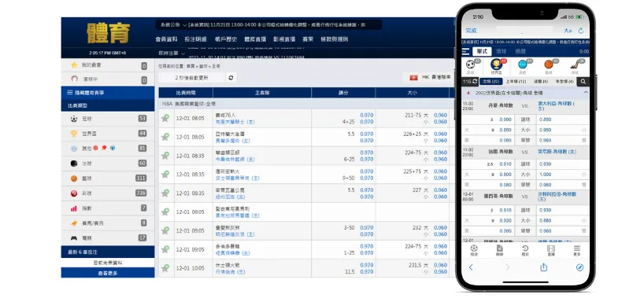The height and width of the screenshot is (298, 644).
Task: Tap the phone's bottom bet (投注) icon
Action: pos(474,250)
